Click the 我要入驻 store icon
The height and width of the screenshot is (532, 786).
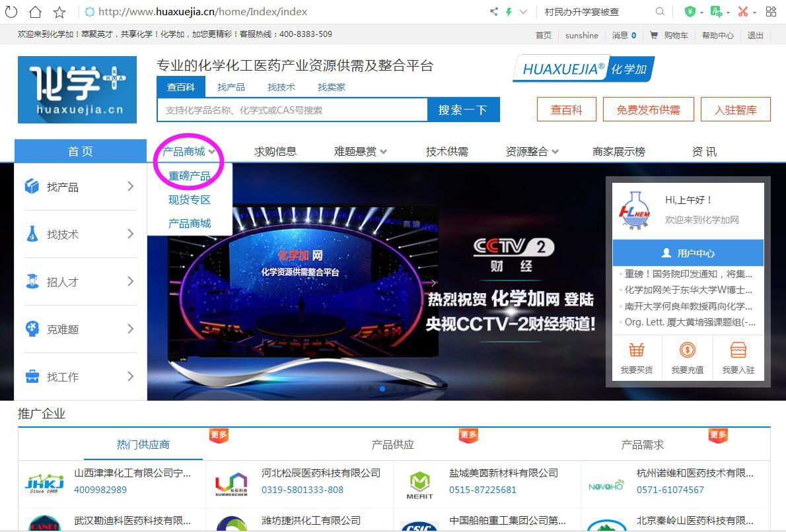[738, 350]
